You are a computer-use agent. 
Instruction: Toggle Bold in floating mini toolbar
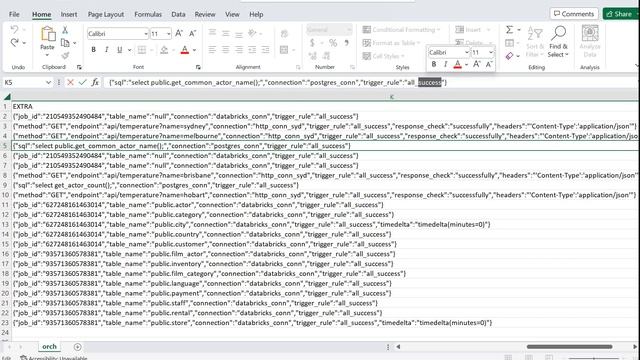point(434,64)
